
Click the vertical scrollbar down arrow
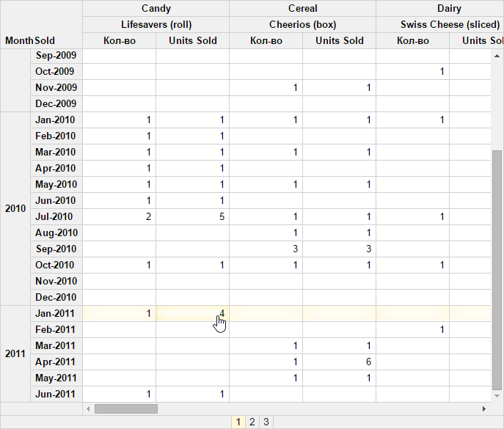497,396
